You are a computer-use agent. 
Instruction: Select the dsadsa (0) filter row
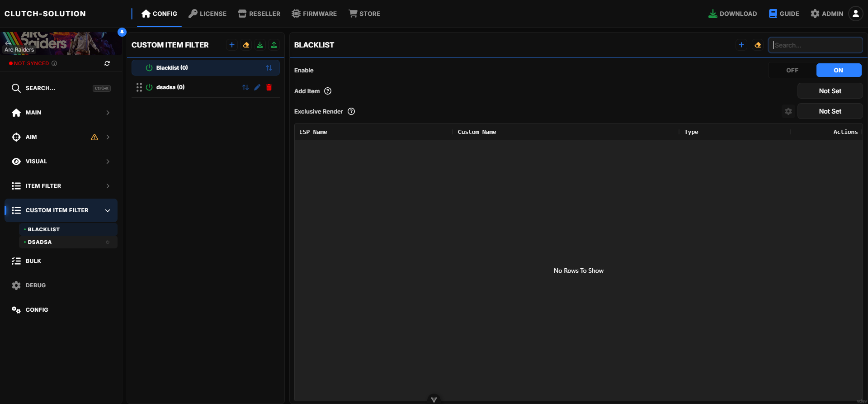206,87
